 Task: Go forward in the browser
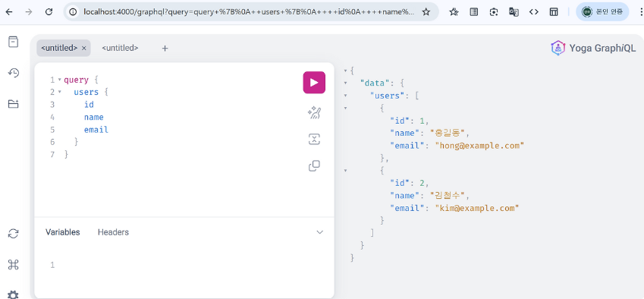click(x=29, y=12)
